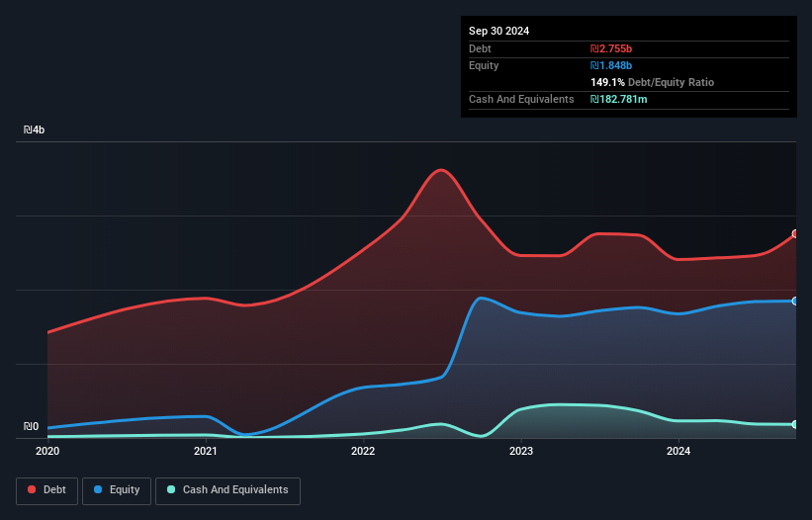
Task: Click the 2023 x-axis label
Action: (521, 451)
